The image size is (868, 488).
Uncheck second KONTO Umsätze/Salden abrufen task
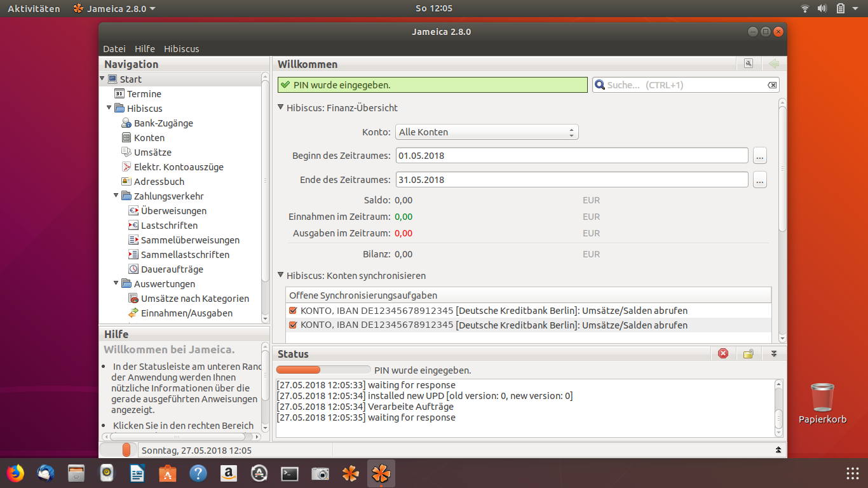click(293, 325)
